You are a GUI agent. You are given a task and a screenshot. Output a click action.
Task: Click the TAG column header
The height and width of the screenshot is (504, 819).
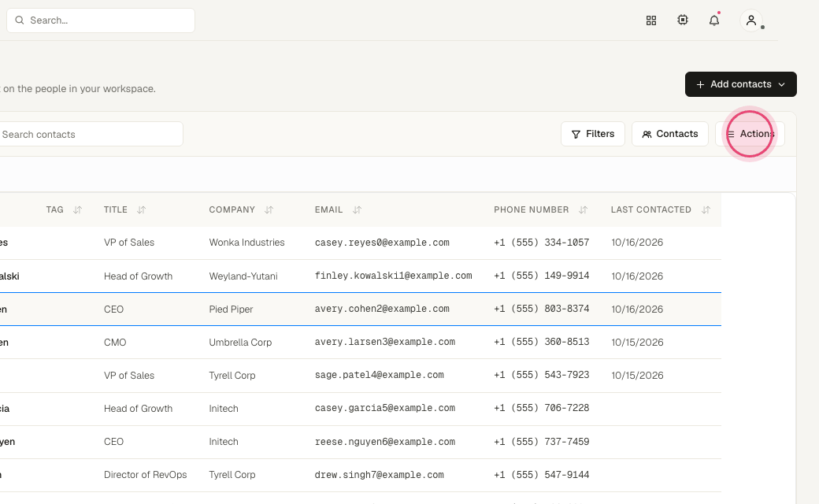(x=55, y=209)
